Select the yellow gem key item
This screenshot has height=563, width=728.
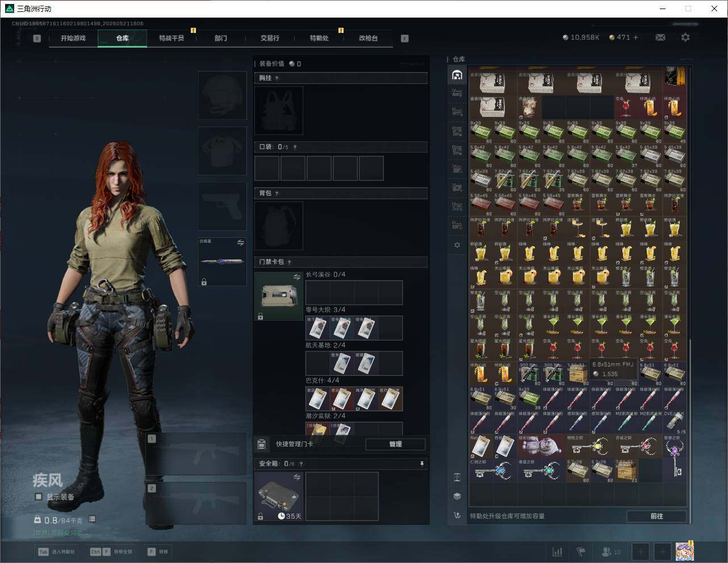point(590,447)
